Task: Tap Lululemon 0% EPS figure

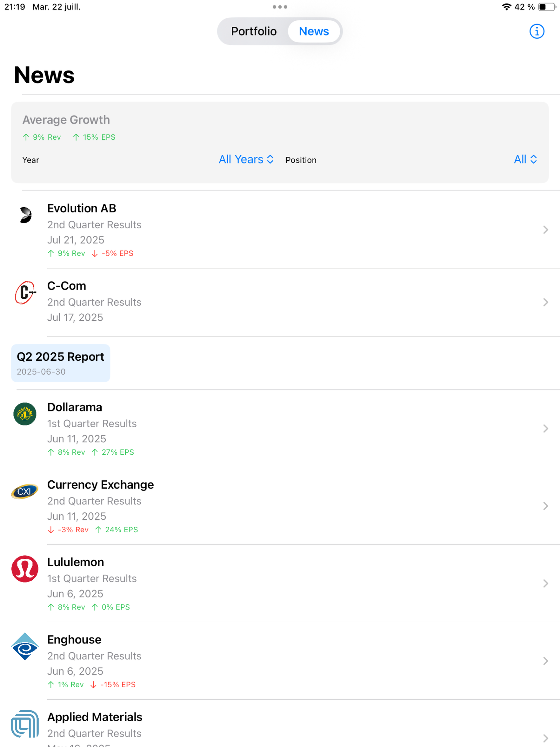Action: tap(111, 607)
